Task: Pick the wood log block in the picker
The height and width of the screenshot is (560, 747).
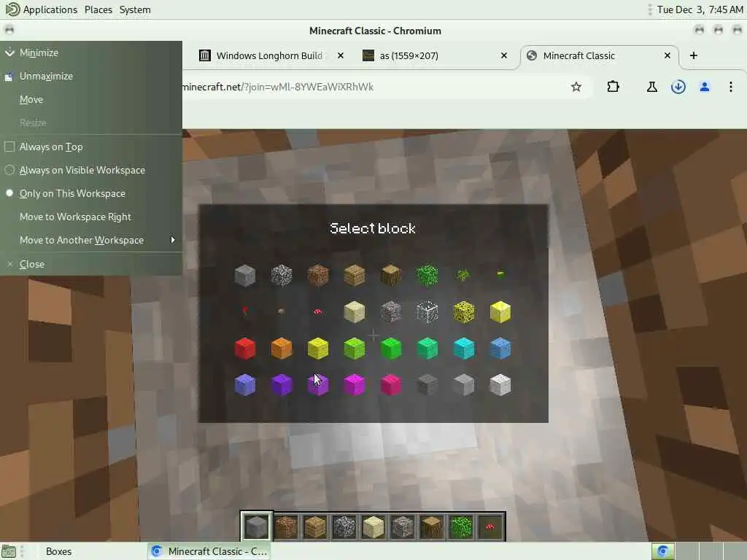Action: [391, 276]
